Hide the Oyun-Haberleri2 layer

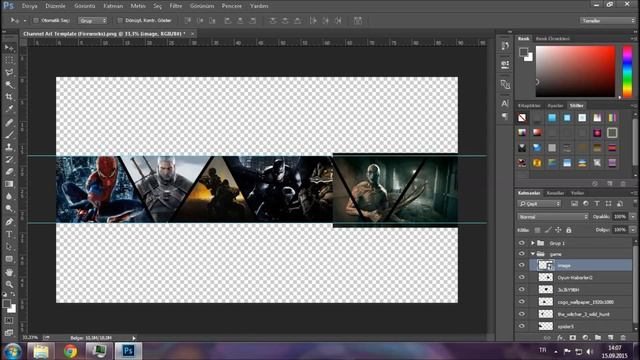coord(522,278)
